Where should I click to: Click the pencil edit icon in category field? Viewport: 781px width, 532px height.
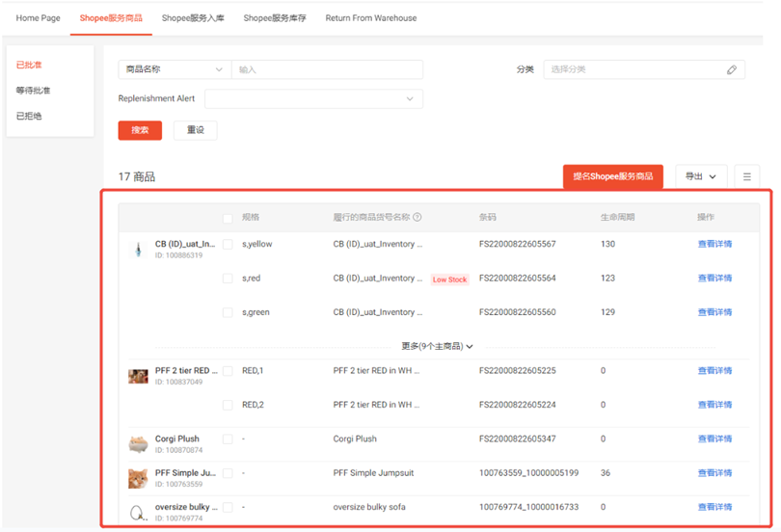click(731, 69)
